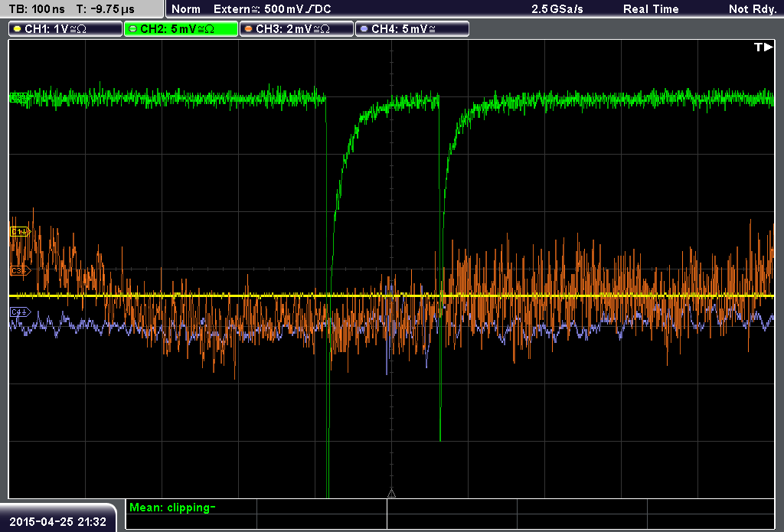Image resolution: width=784 pixels, height=532 pixels.
Task: Click the T: -9.75 µs trigger offset
Action: point(105,9)
